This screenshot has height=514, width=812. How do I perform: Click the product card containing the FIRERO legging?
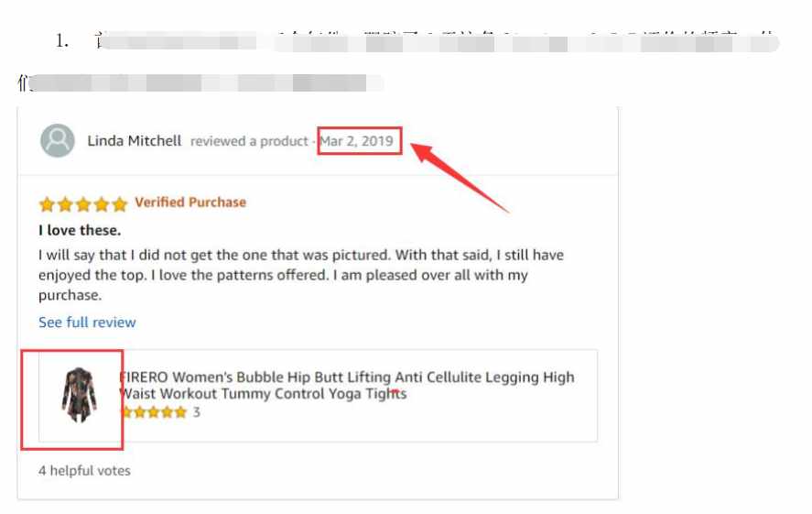[x=318, y=396]
